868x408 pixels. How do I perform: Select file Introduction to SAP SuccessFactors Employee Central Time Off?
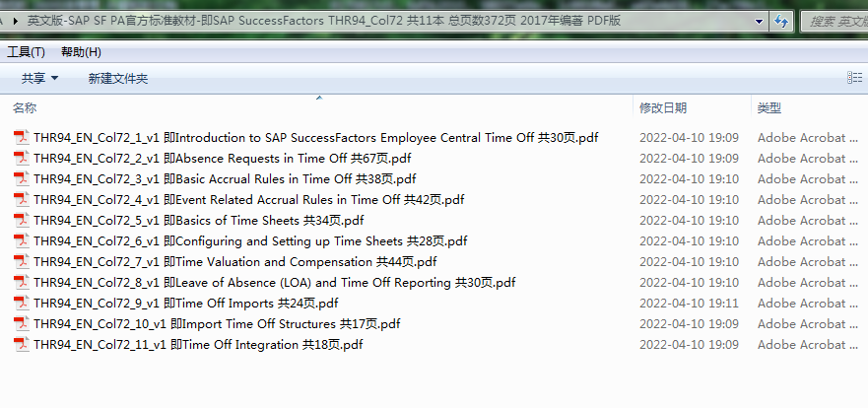(315, 137)
